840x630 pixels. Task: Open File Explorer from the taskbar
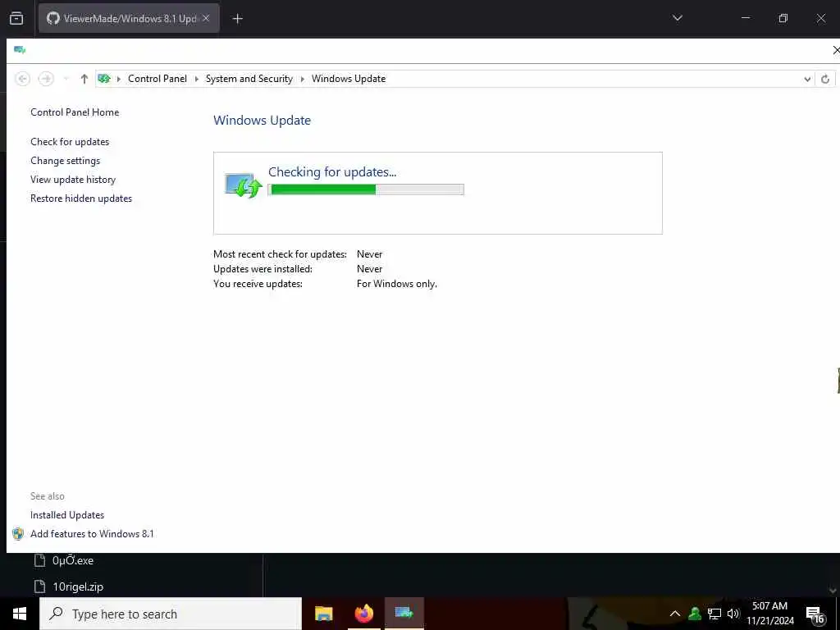[323, 614]
